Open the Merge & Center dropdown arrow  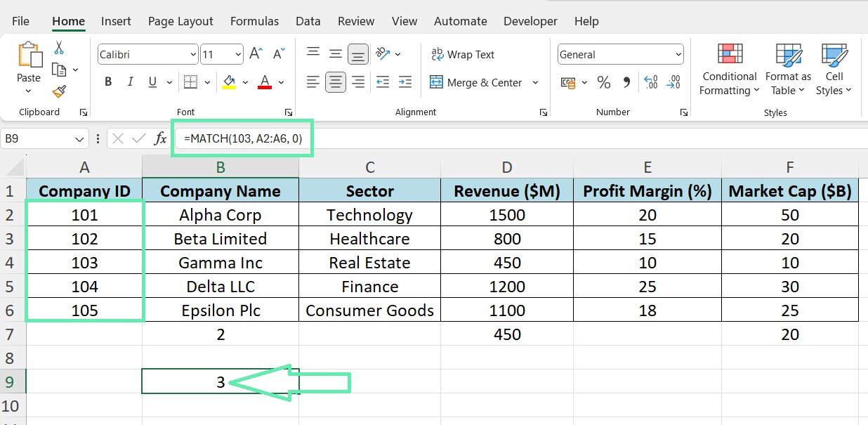coord(535,82)
